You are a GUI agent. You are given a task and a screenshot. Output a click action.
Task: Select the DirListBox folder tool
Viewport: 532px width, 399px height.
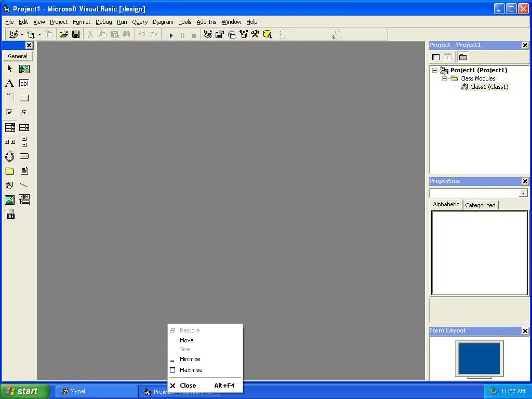click(9, 171)
